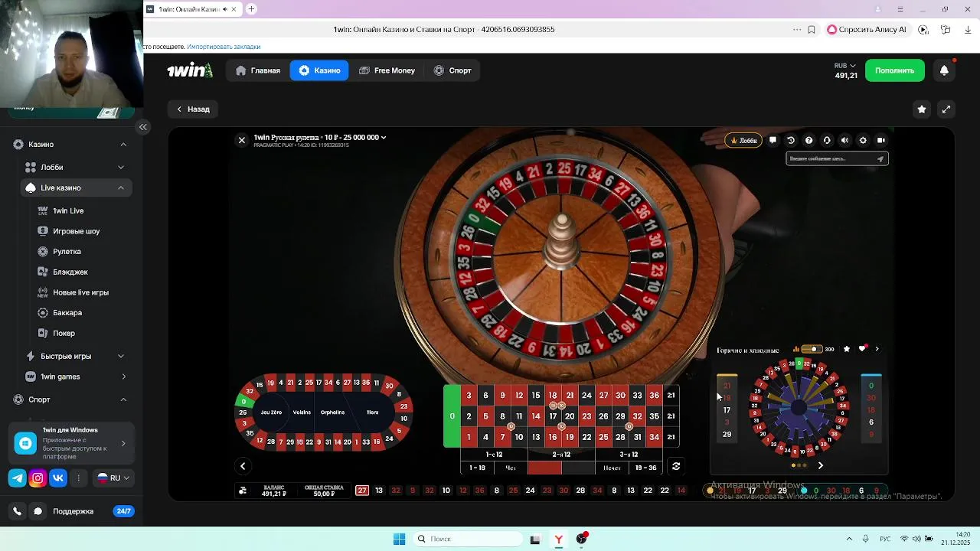
Task: Click the chat message input field
Action: point(831,158)
